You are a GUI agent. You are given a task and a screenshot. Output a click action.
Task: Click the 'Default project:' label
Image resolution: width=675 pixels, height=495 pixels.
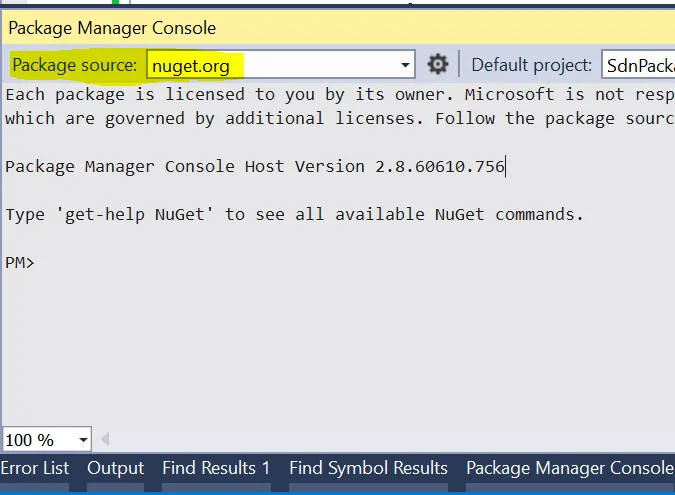point(531,66)
